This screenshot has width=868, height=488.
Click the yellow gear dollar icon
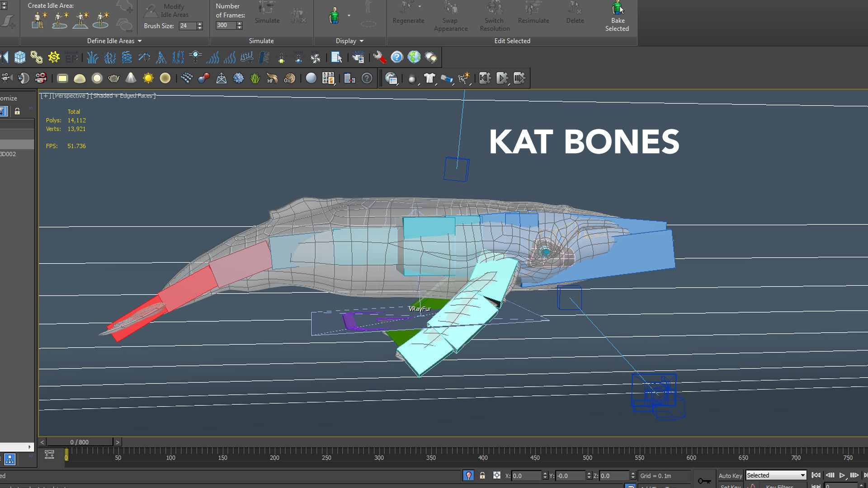(x=54, y=57)
